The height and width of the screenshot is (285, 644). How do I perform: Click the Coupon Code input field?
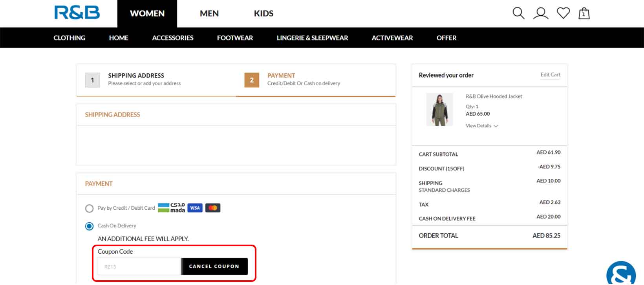click(139, 267)
